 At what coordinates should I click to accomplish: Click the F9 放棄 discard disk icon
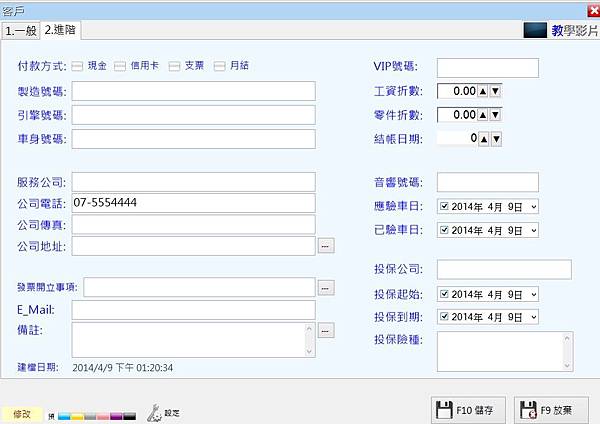(x=528, y=411)
